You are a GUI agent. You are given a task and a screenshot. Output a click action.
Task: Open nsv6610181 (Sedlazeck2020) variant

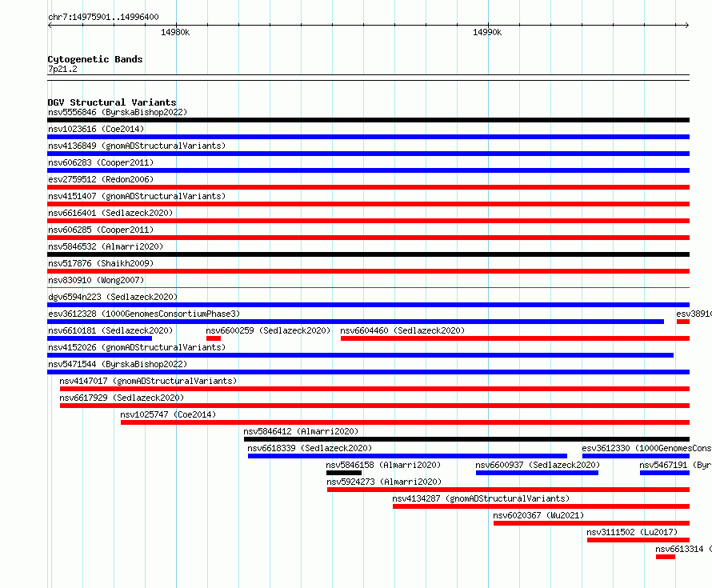point(110,330)
